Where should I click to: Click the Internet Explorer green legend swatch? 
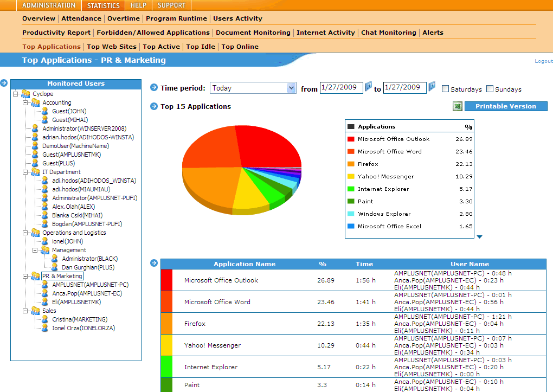pyautogui.click(x=351, y=189)
